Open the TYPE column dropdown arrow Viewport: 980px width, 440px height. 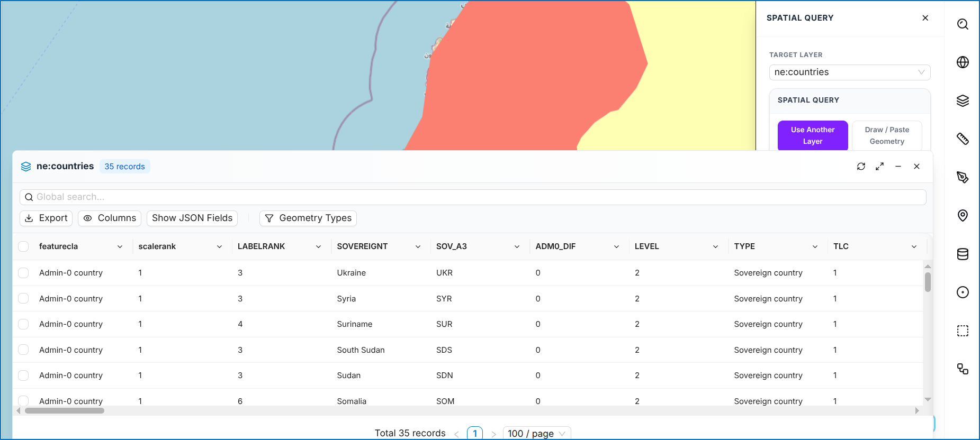tap(815, 247)
